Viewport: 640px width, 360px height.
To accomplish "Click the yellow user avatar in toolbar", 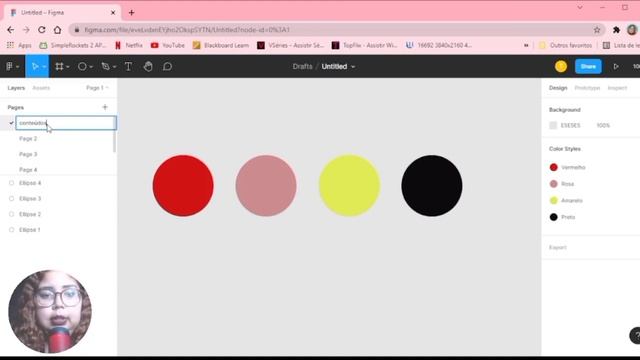I will [x=561, y=67].
